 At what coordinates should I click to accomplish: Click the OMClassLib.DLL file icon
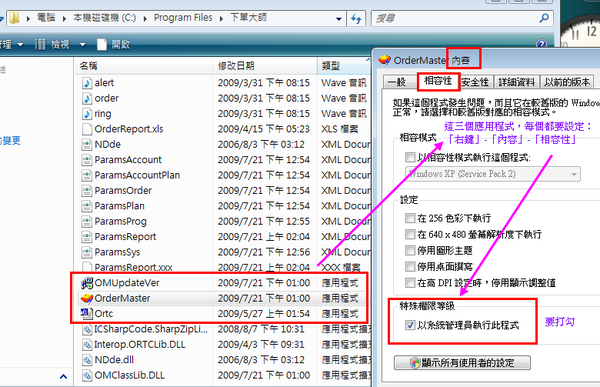tap(87, 375)
